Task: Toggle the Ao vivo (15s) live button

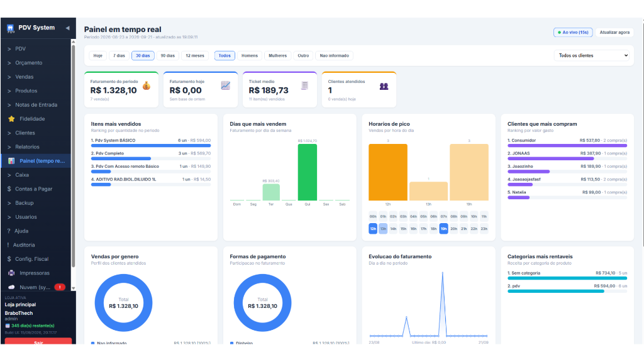Action: [573, 33]
